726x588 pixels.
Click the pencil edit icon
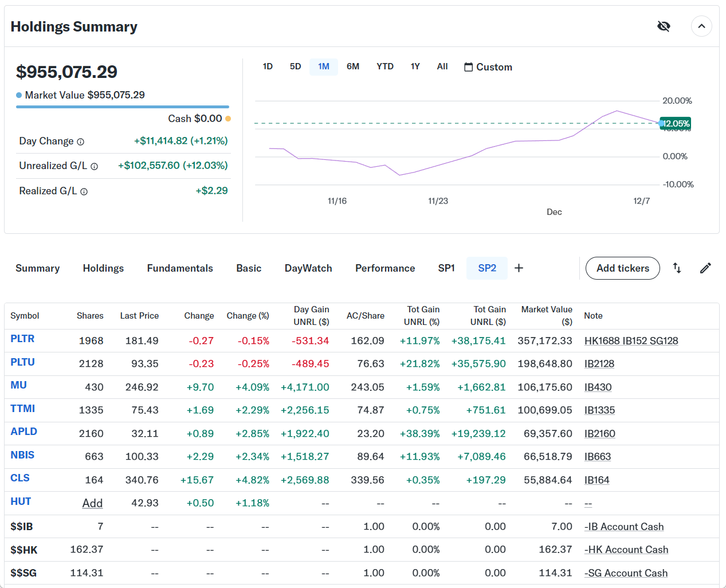pos(705,268)
